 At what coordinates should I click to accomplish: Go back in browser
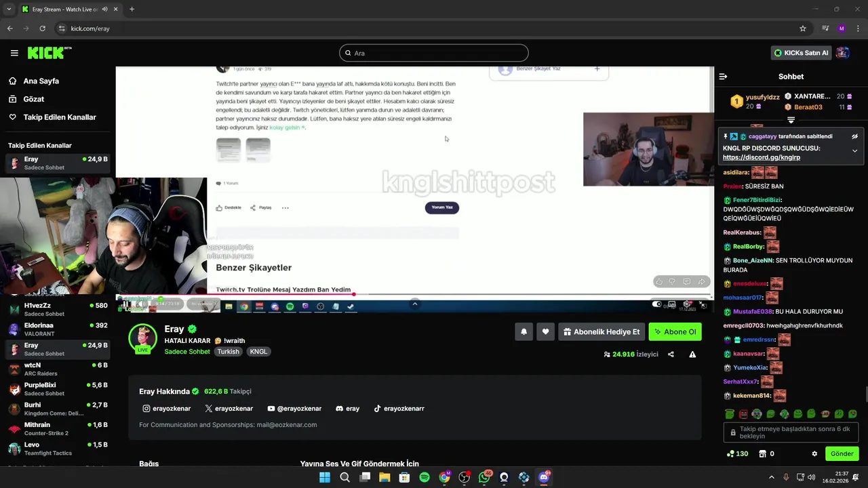(9, 28)
